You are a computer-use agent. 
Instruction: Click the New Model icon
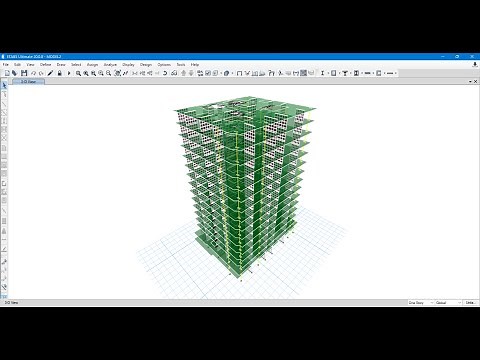(x=7, y=73)
